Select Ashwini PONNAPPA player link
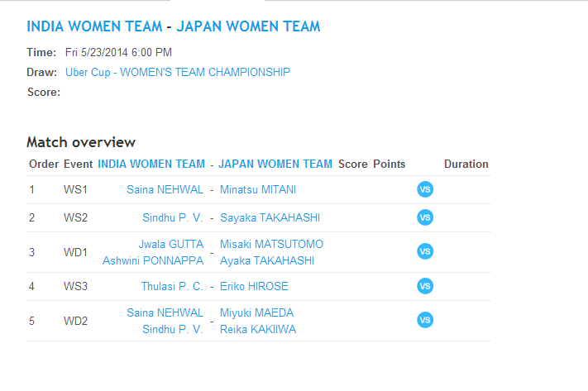 point(153,260)
